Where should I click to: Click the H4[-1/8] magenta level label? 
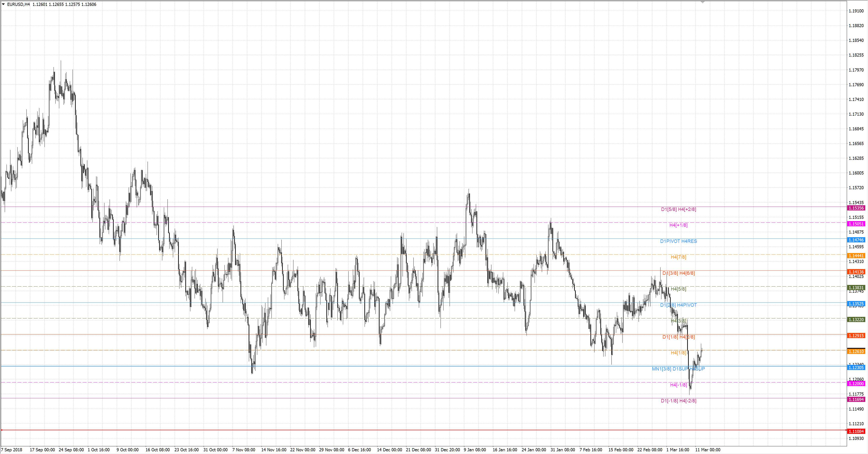pos(678,385)
